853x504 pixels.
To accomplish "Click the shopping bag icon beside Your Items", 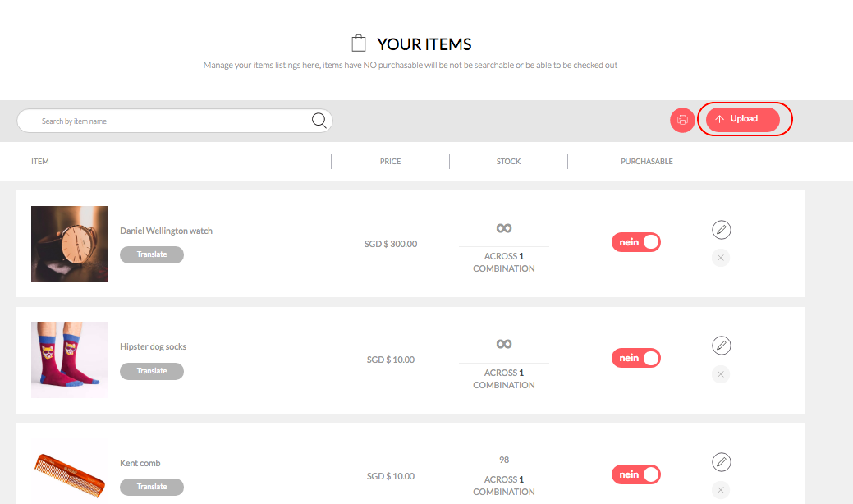I will coord(359,44).
